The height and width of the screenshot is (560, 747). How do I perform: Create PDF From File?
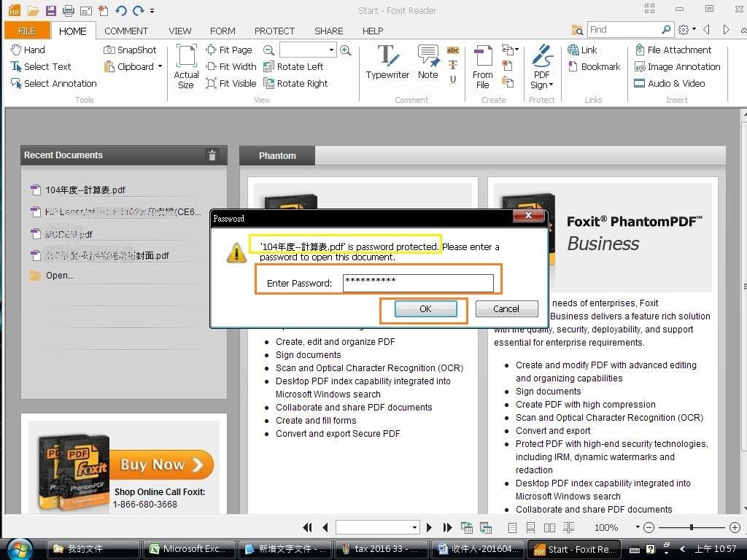click(x=483, y=66)
